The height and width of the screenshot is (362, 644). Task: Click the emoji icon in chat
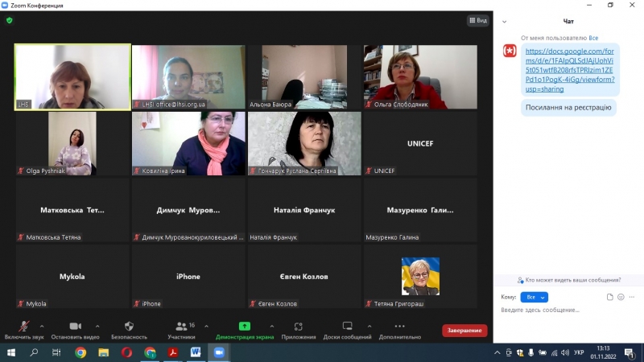point(621,297)
